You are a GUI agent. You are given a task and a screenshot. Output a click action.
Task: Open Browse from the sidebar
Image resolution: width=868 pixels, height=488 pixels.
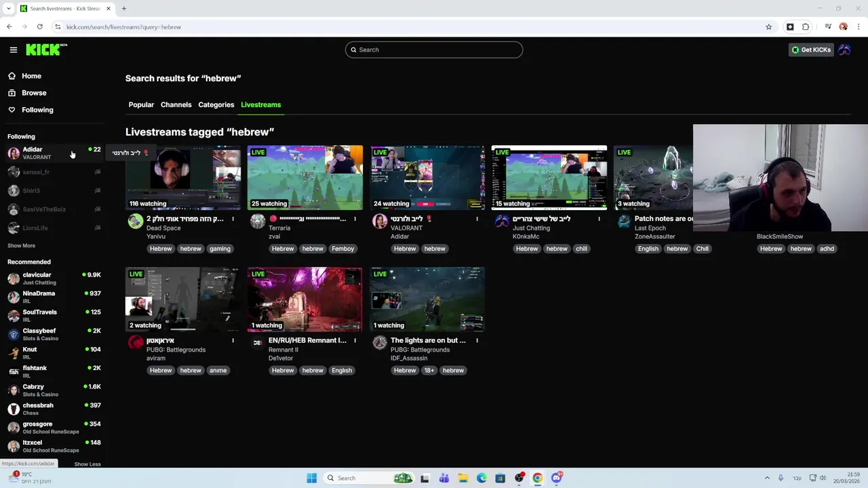coord(34,93)
